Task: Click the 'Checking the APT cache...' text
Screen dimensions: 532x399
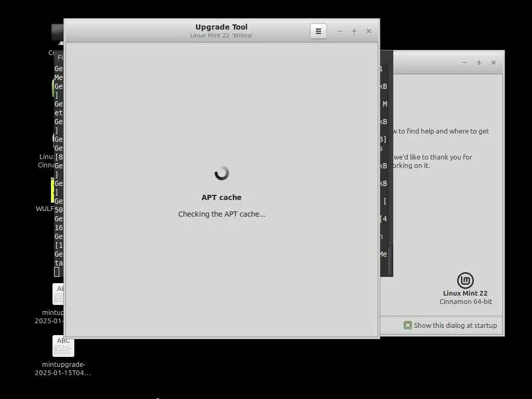Action: point(222,214)
